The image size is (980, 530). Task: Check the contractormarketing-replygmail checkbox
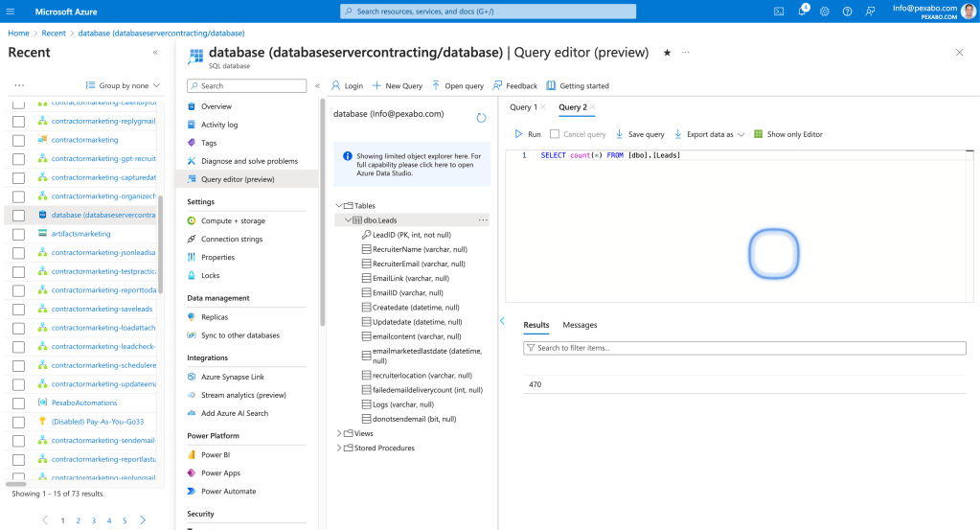pos(19,122)
